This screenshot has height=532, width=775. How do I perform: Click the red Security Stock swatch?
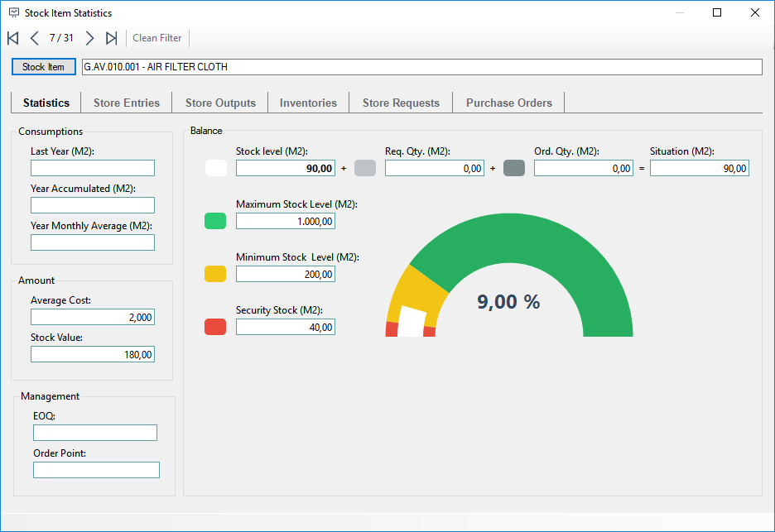tap(215, 327)
